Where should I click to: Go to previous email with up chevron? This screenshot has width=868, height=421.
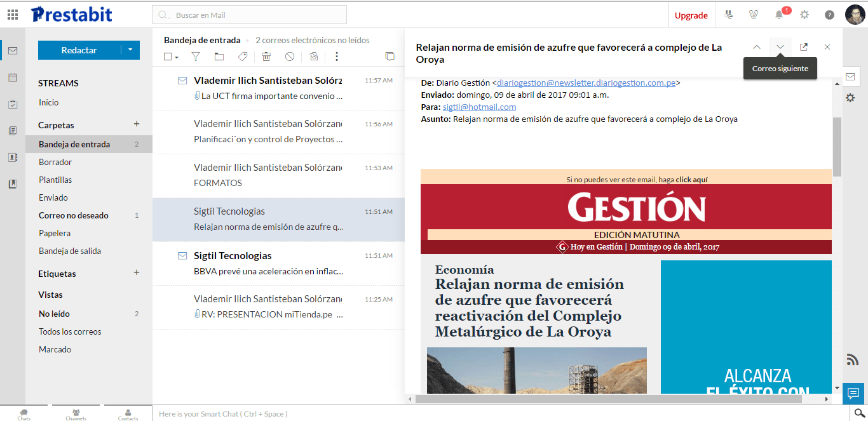[756, 47]
